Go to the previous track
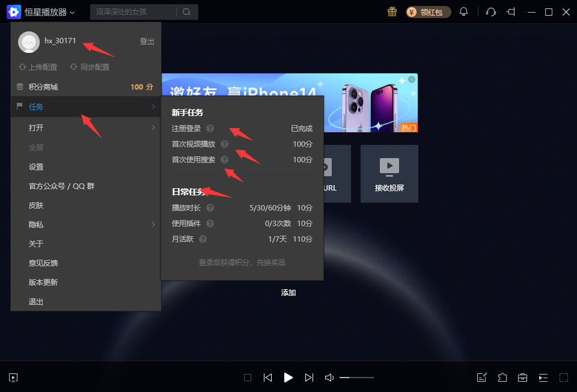 click(x=268, y=378)
